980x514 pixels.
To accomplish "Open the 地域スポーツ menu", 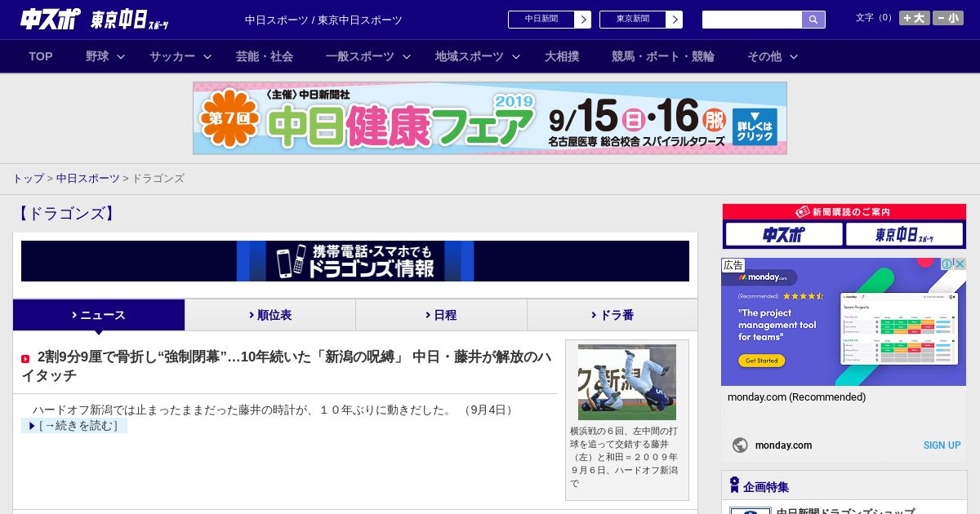I will point(470,56).
